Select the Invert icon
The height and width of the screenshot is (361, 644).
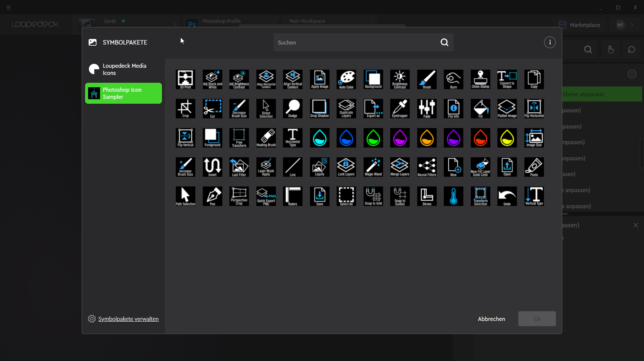[213, 167]
